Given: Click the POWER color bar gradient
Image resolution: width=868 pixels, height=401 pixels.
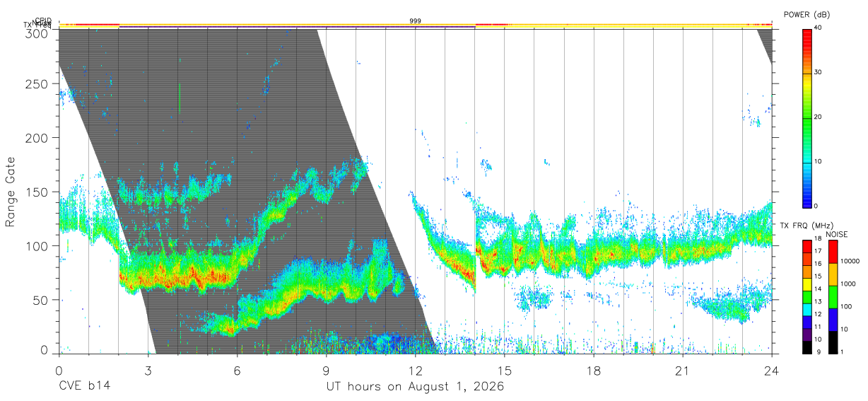Looking at the screenshot, I should pyautogui.click(x=807, y=117).
